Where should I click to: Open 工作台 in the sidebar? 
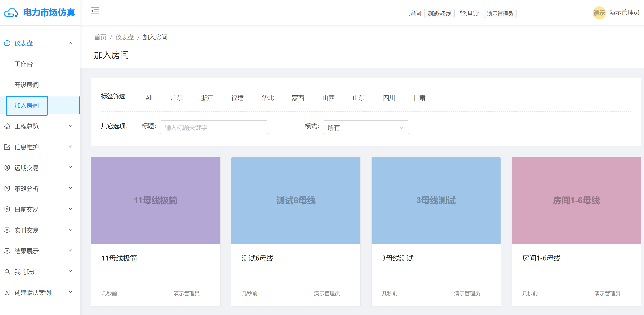tap(23, 64)
